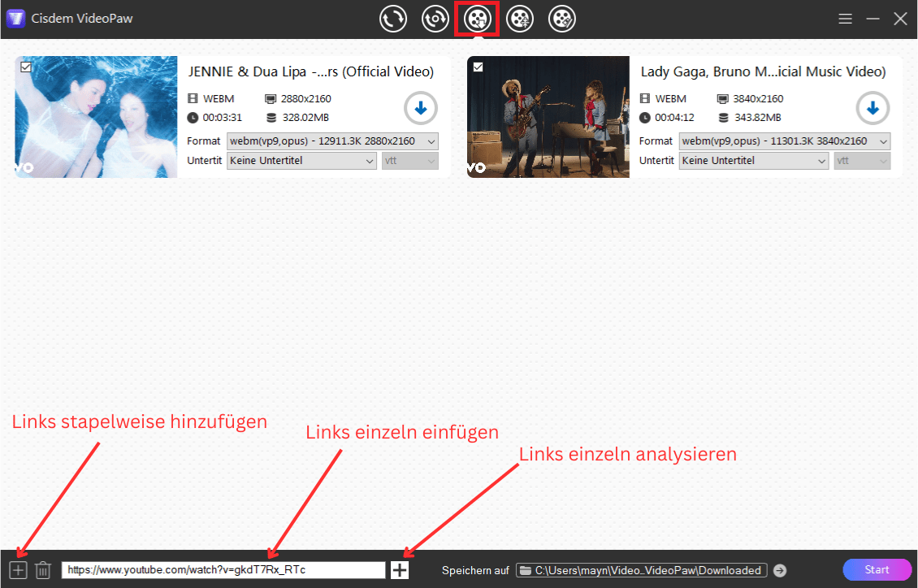The image size is (918, 588).
Task: Uncheck the Lady Gaga video checkbox
Action: click(x=479, y=67)
